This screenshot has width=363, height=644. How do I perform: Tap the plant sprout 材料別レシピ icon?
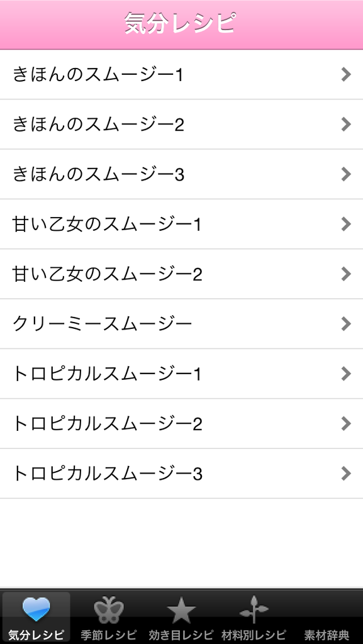254,609
